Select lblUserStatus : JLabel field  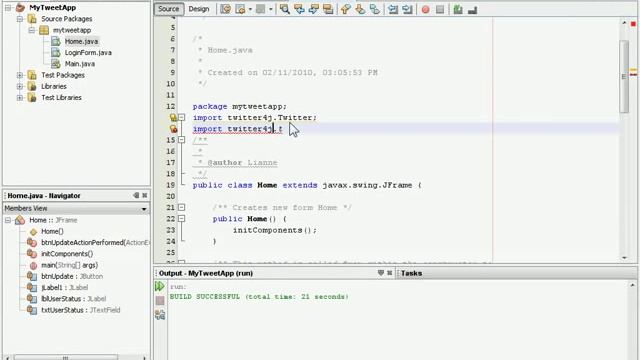[x=73, y=299]
